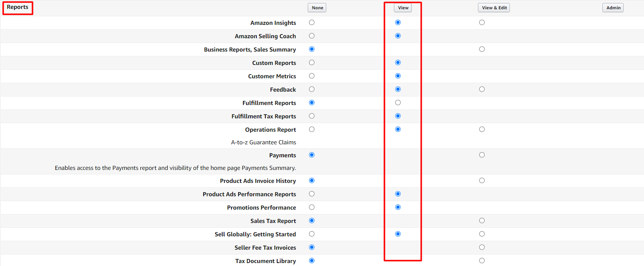Set Fulfillment Tax Reports to None
The image size is (644, 266).
coord(312,116)
